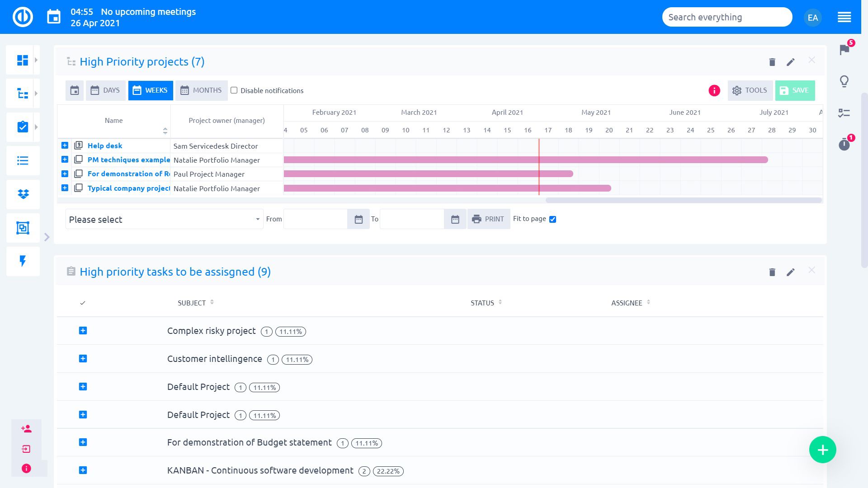
Task: Click the PRINT button
Action: (488, 219)
